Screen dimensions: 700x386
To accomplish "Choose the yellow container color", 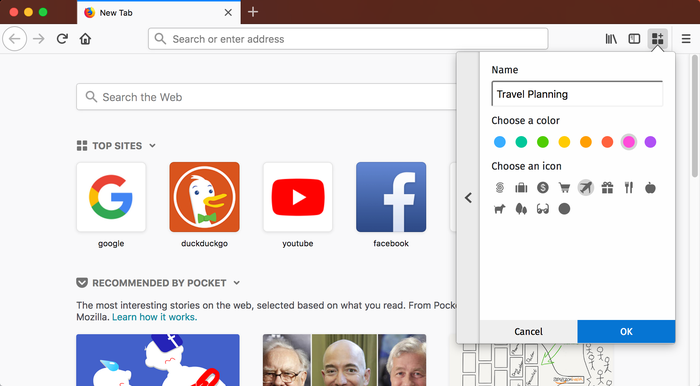I will click(x=564, y=142).
